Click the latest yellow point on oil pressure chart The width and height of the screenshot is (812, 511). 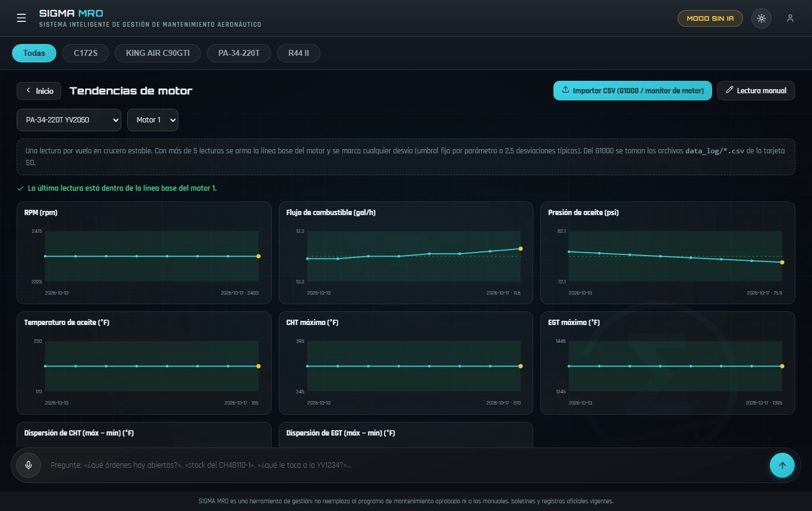coord(782,262)
